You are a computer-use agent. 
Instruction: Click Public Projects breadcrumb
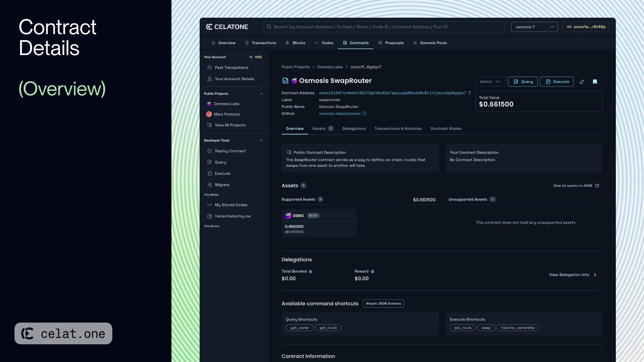click(295, 67)
